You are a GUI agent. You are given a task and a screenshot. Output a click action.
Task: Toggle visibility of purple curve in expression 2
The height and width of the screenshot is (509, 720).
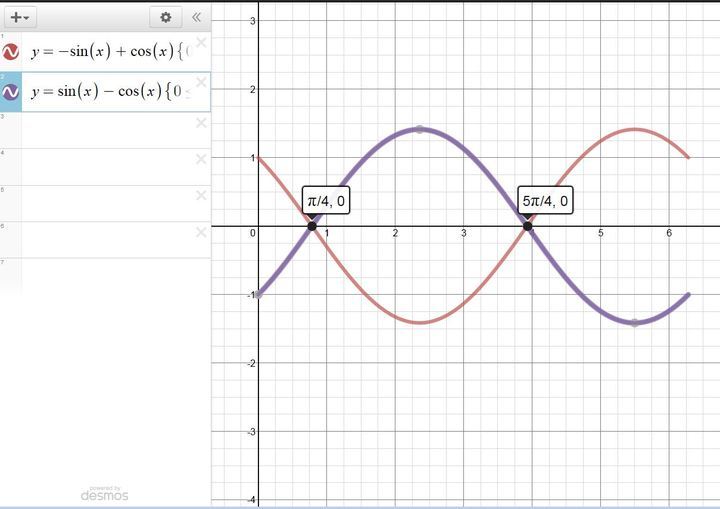coord(11,92)
